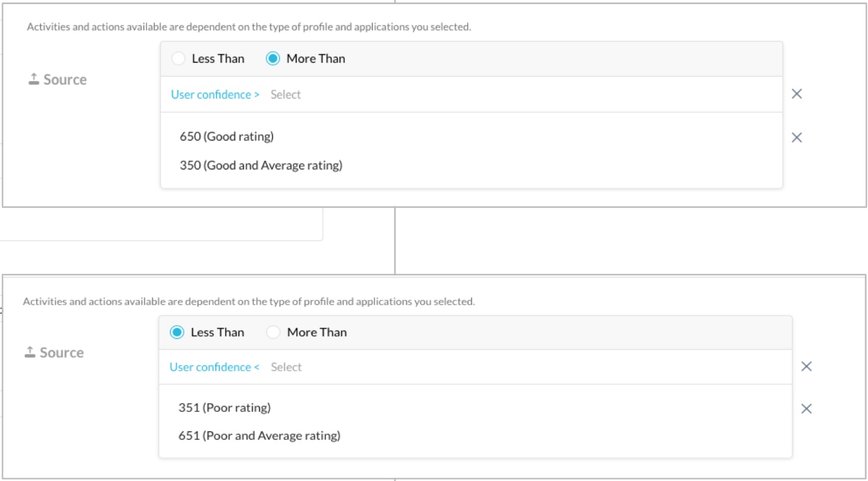Screen dimensions: 868x481
Task: Select the checked Less Than radio above 'User confidence <'
Action: point(177,332)
